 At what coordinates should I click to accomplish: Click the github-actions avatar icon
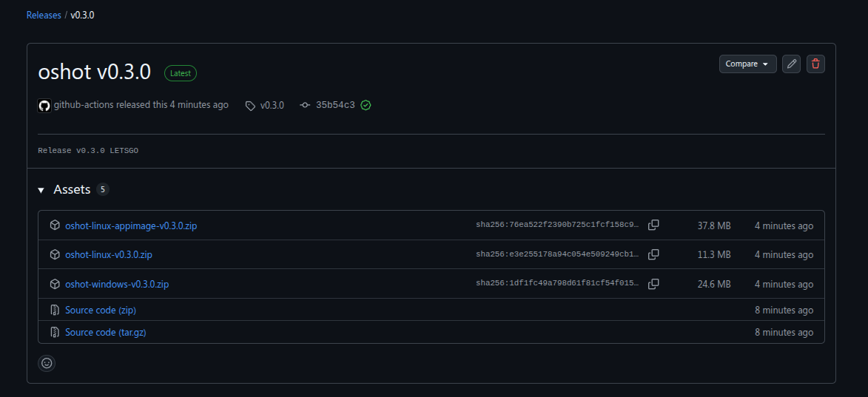[x=44, y=105]
